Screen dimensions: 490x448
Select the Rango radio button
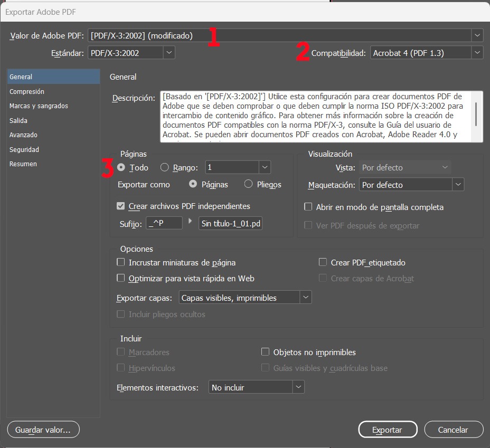coord(164,167)
